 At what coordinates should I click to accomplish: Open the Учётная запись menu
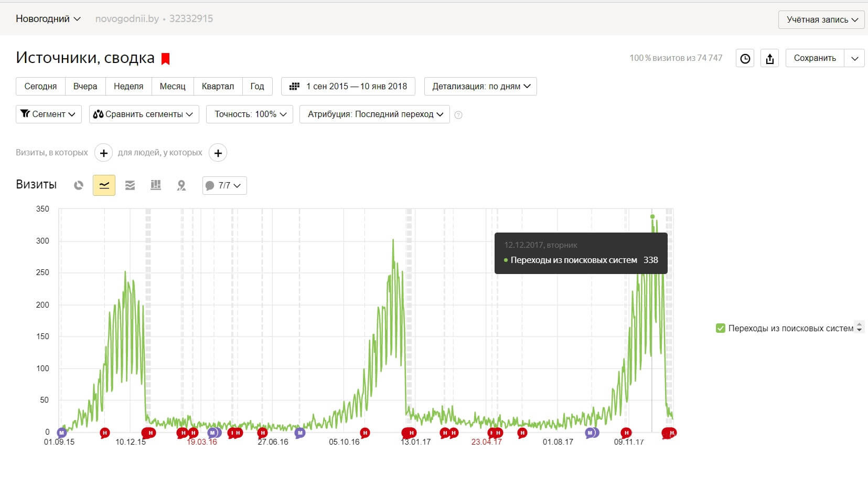821,19
